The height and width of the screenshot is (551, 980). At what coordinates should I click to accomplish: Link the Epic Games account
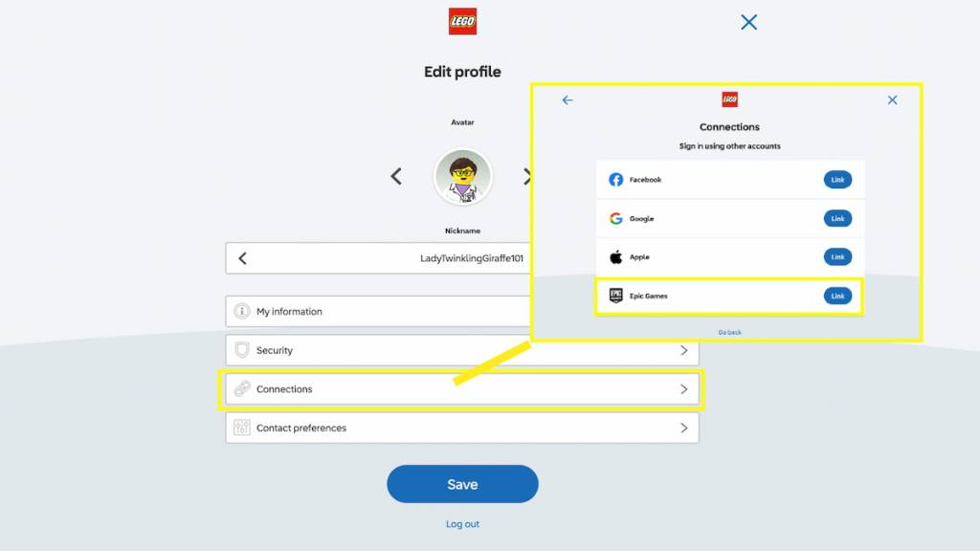tap(837, 297)
